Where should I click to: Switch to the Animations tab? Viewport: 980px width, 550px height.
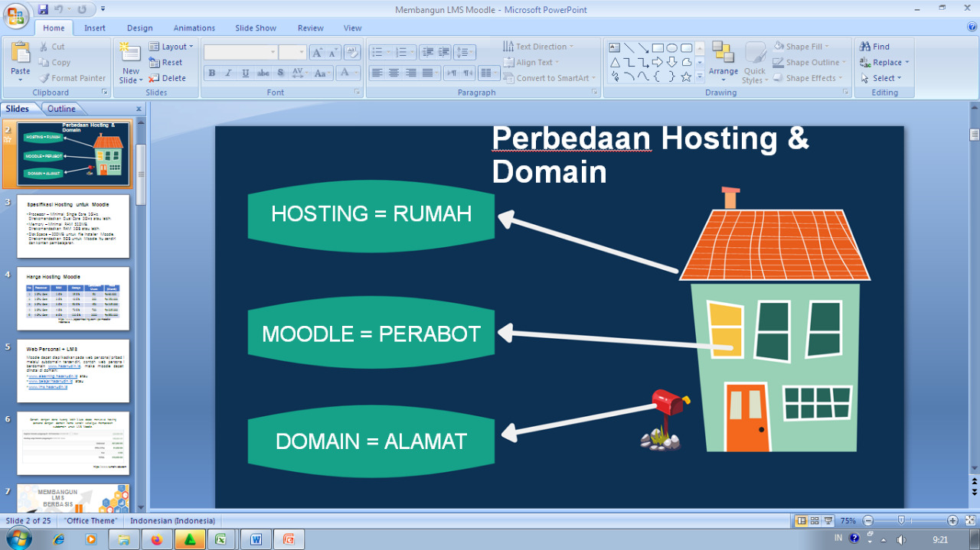194,28
